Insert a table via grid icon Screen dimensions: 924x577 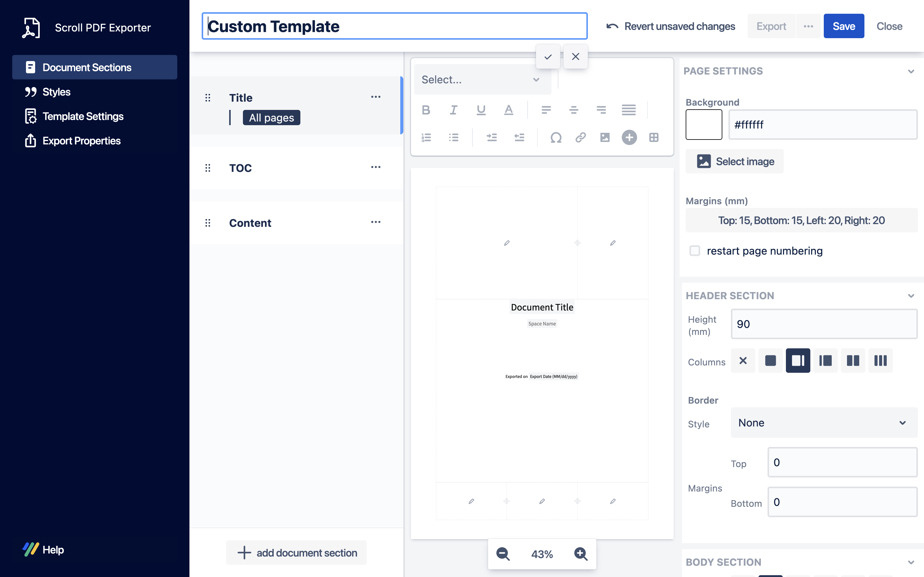pyautogui.click(x=654, y=137)
